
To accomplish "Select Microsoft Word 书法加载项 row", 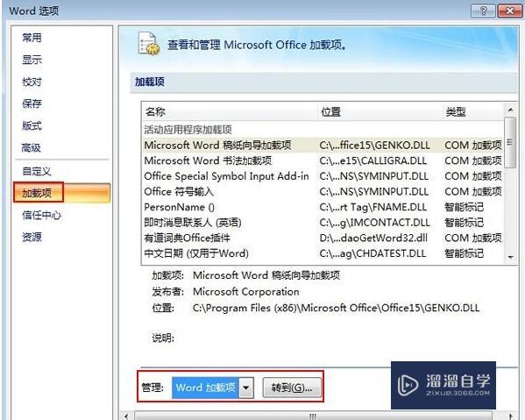I will (323, 160).
